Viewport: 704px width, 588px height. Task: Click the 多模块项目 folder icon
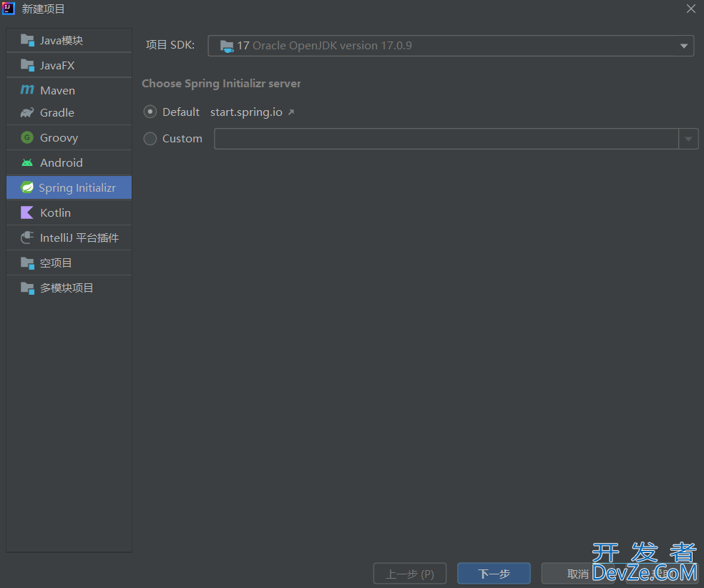(27, 288)
